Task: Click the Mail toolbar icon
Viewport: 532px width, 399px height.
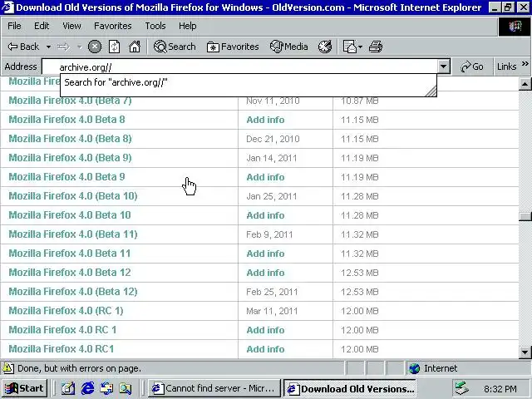Action: coord(349,47)
